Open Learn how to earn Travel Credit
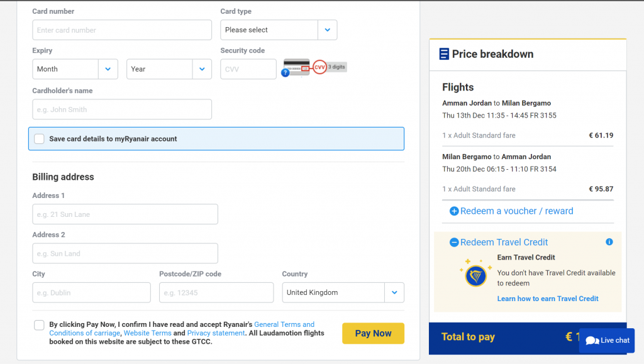Image resolution: width=644 pixels, height=364 pixels. (x=548, y=299)
